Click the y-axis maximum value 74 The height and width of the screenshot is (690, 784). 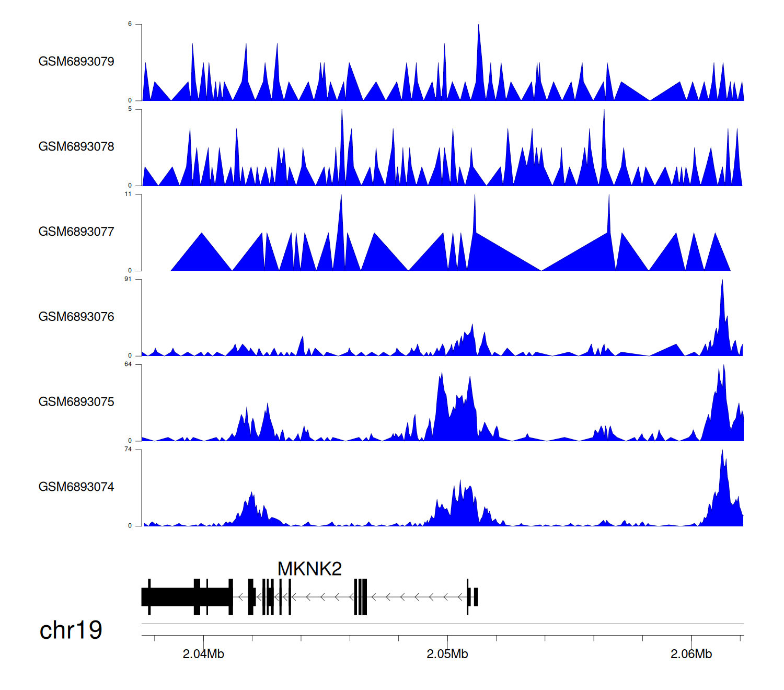[x=128, y=450]
